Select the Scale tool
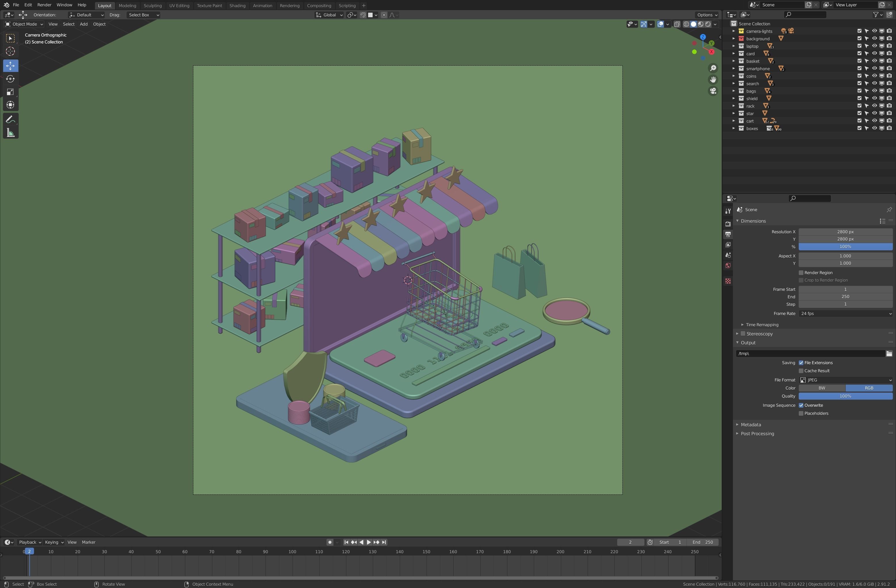 point(10,92)
